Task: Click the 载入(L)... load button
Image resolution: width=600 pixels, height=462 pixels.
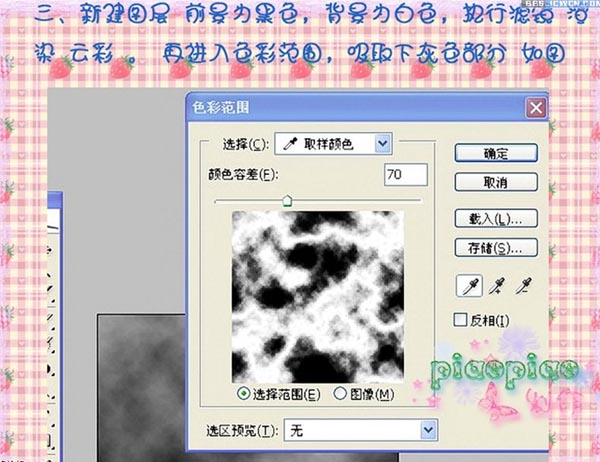Action: (496, 218)
